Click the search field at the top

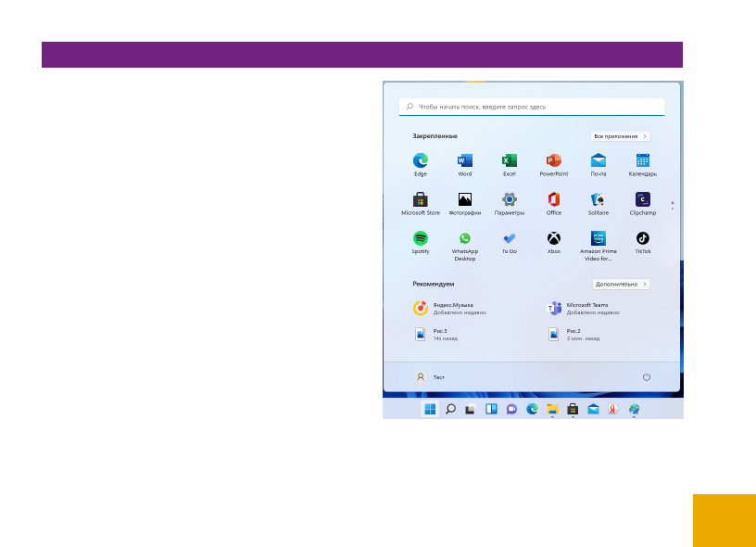click(532, 107)
